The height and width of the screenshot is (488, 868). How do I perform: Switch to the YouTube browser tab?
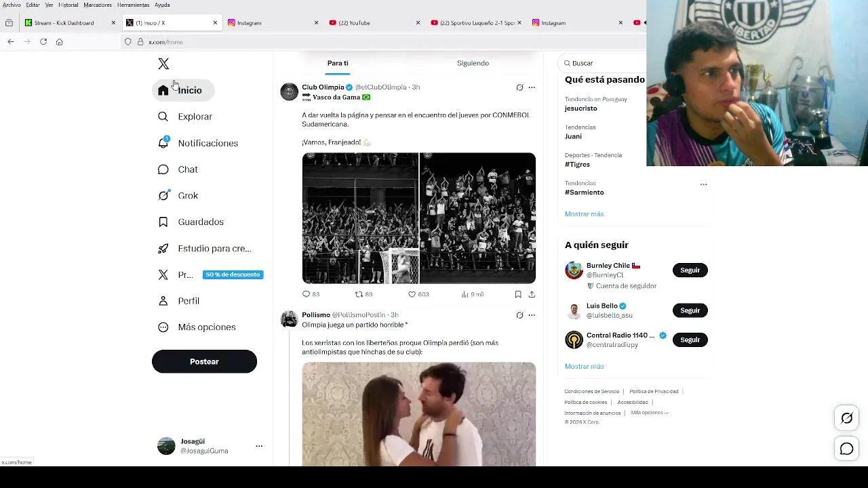coord(374,23)
